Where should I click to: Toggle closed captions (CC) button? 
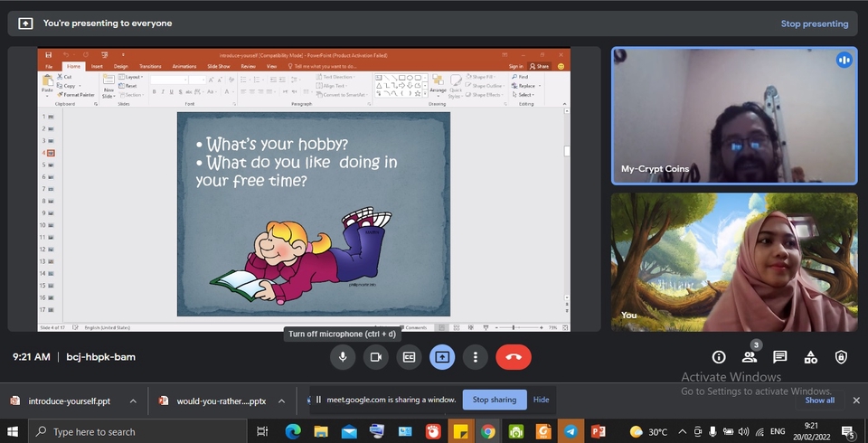[409, 357]
